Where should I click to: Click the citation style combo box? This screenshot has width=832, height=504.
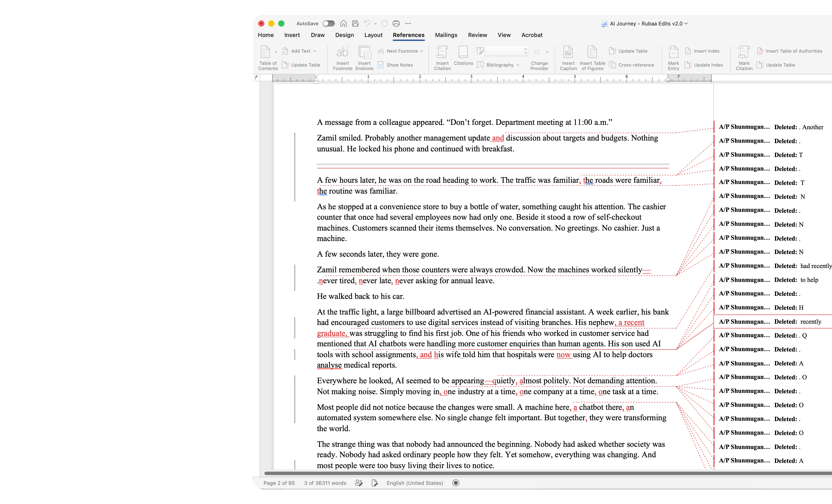[x=506, y=51]
